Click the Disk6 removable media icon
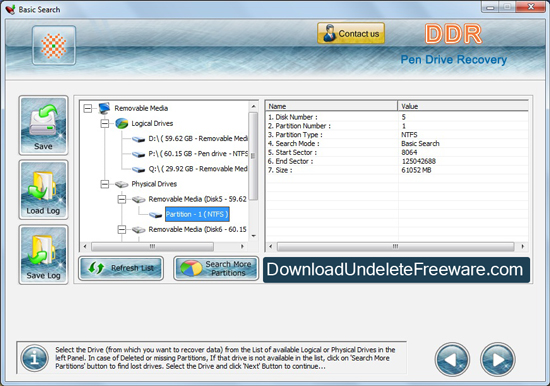 coord(139,230)
